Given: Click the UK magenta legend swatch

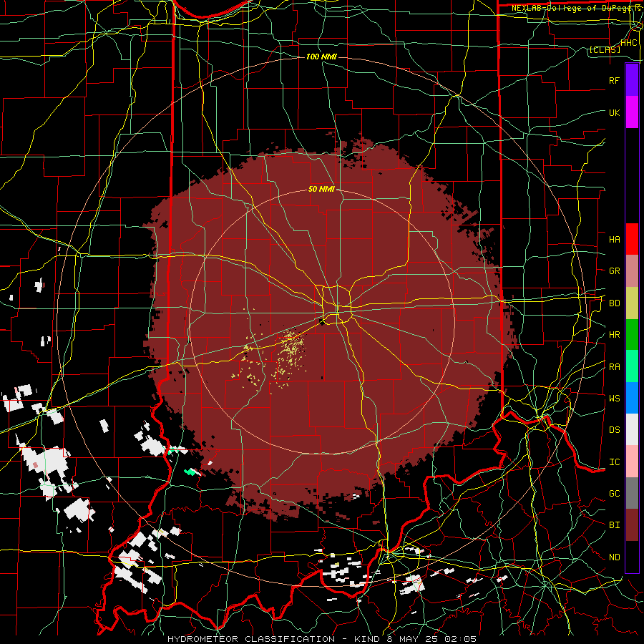Looking at the screenshot, I should pos(632,112).
